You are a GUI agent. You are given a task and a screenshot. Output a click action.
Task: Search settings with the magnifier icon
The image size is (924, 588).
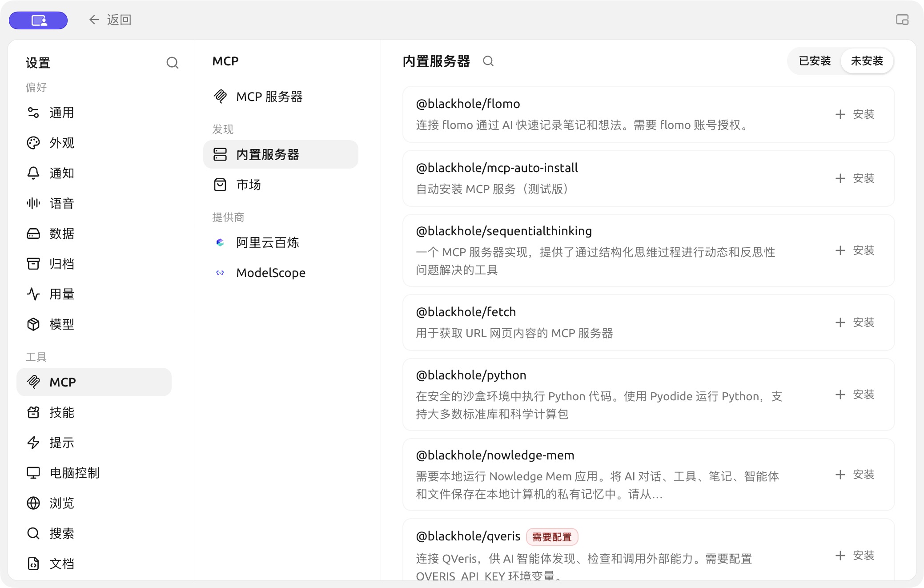pos(173,63)
